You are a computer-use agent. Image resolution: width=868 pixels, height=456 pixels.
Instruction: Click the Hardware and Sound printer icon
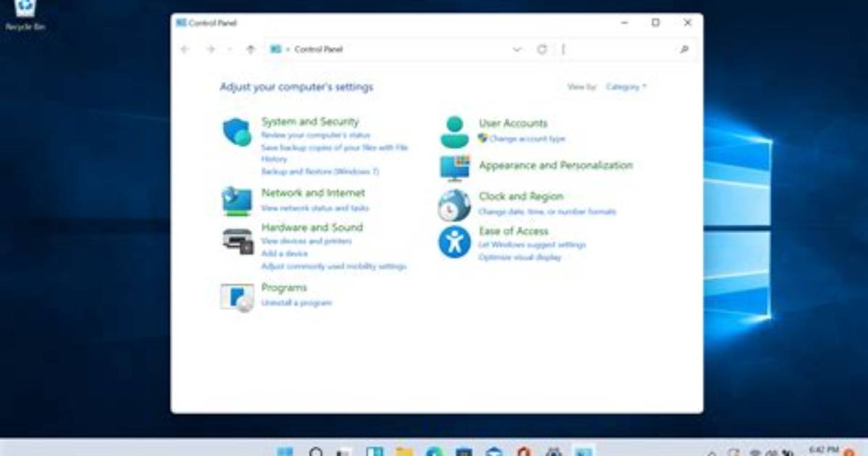coord(237,241)
